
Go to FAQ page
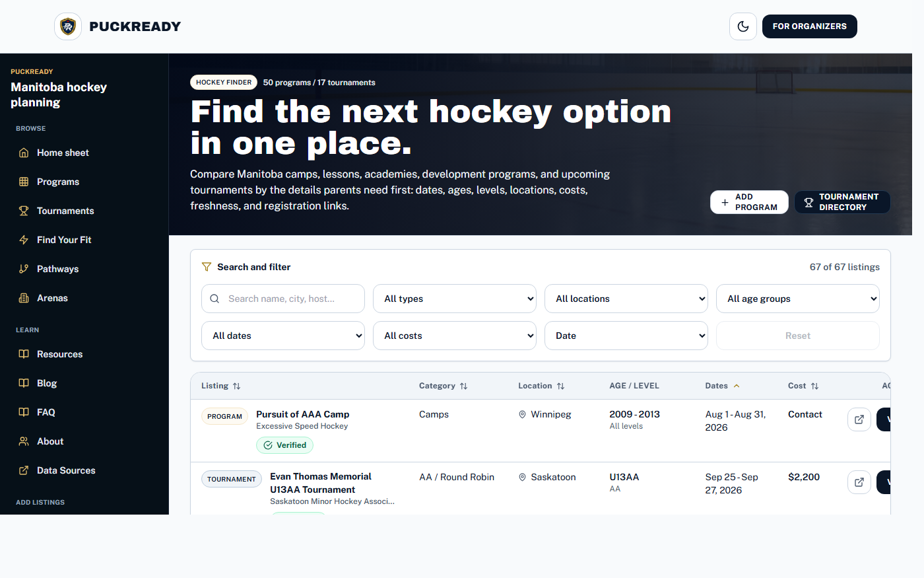click(84, 412)
